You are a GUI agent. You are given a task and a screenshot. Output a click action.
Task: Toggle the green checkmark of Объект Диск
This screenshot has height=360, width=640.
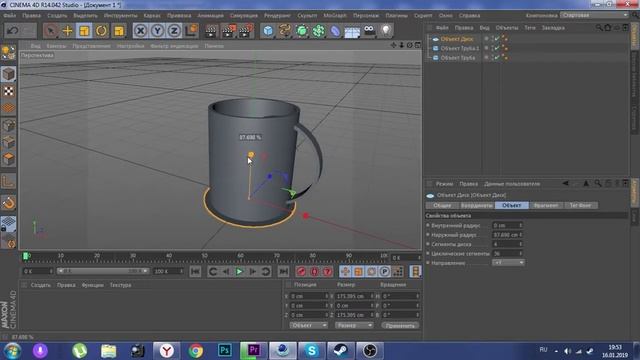(x=497, y=39)
